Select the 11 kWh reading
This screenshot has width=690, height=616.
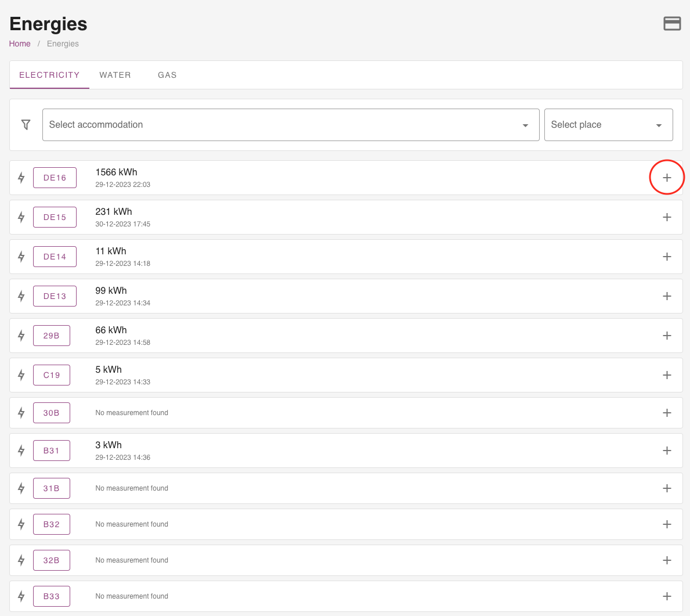click(111, 251)
